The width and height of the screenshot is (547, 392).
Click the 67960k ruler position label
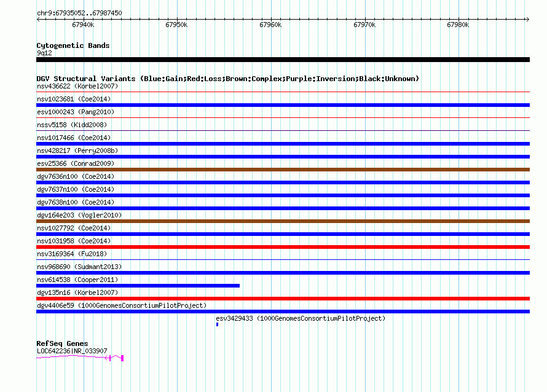click(x=270, y=25)
